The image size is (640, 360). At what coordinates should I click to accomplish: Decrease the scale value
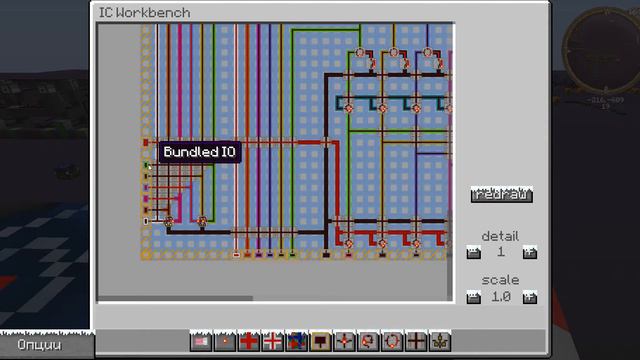click(473, 297)
